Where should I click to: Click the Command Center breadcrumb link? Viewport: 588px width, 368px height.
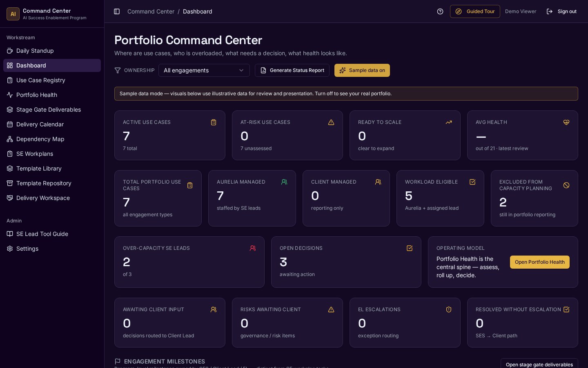point(151,11)
